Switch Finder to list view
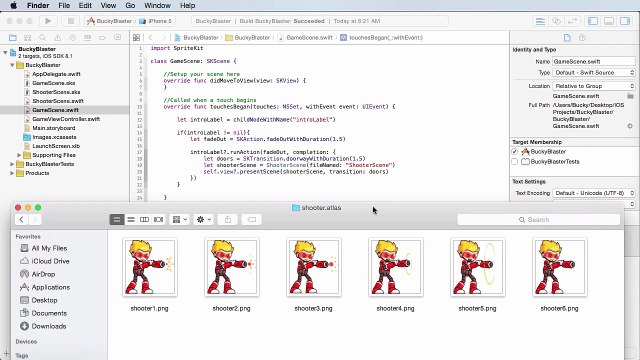 click(x=131, y=220)
